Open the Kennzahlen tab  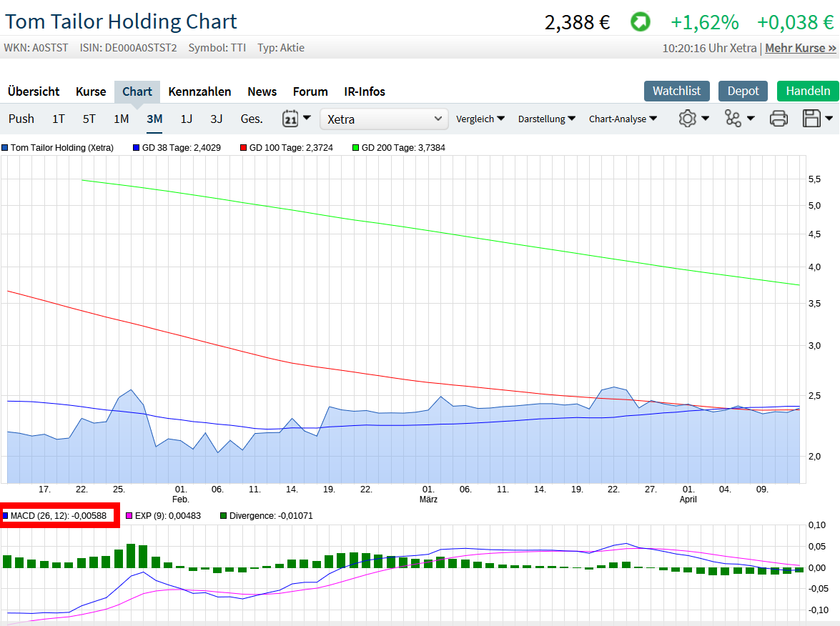coord(200,91)
